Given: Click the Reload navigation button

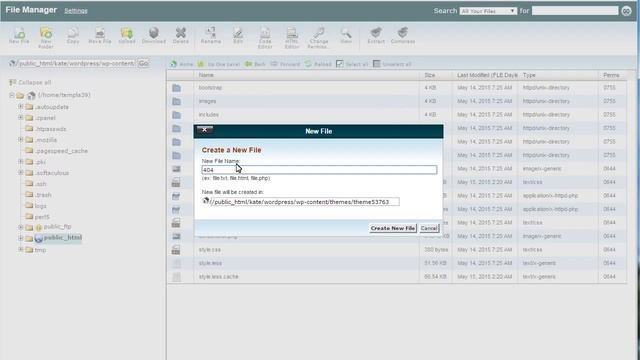Looking at the screenshot, I should pos(318,64).
